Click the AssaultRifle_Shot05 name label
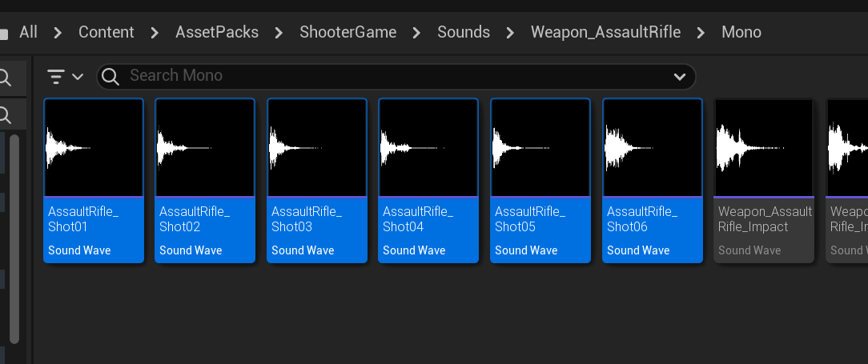The image size is (868, 364). click(x=530, y=219)
